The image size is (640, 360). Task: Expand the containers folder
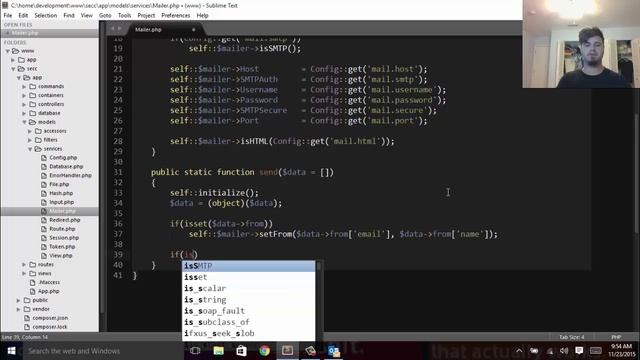[x=24, y=96]
